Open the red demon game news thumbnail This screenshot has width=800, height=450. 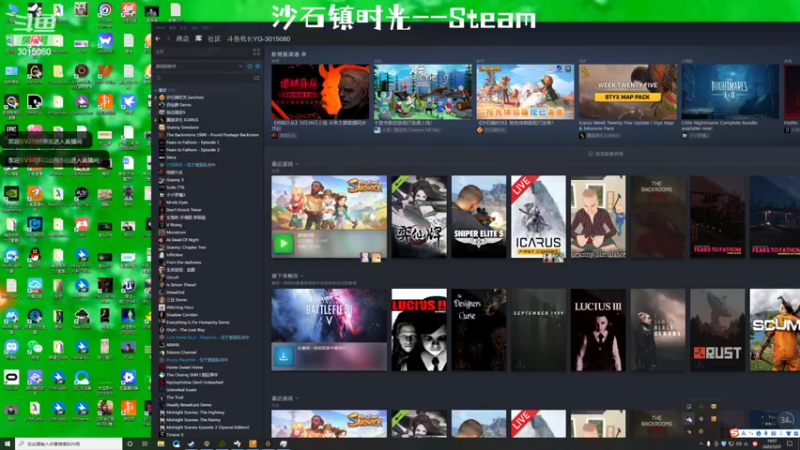[320, 92]
